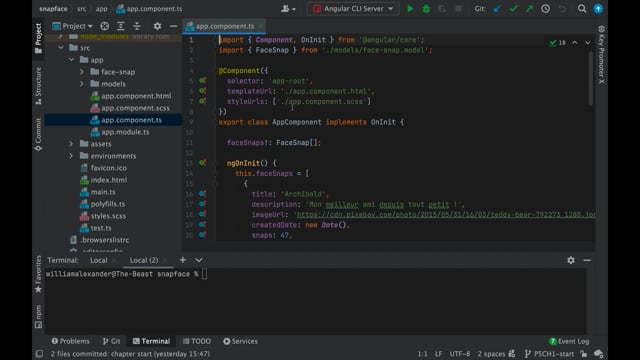Open polyfills.ts file
This screenshot has height=360, width=640.
[x=108, y=204]
